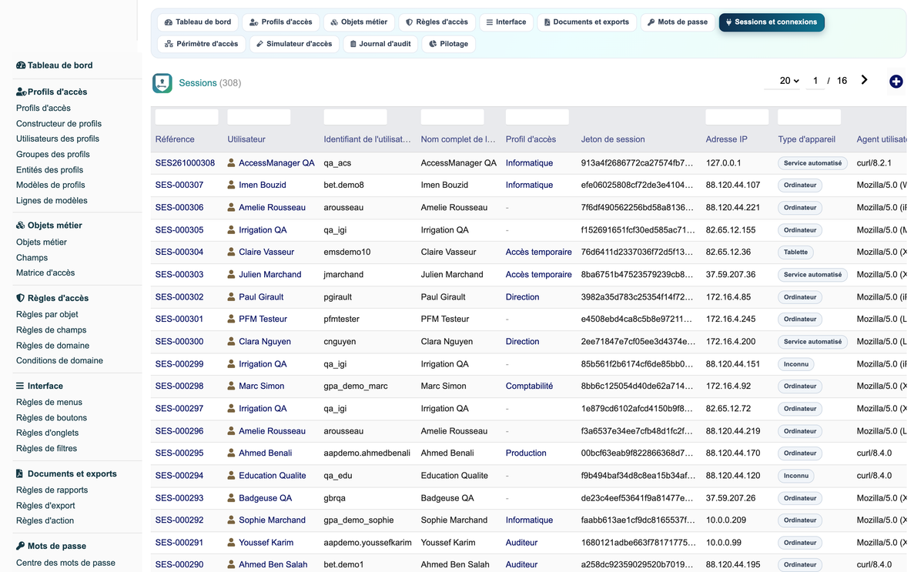Open Direction profile for Paul Girault
This screenshot has width=924, height=572.
pos(522,296)
